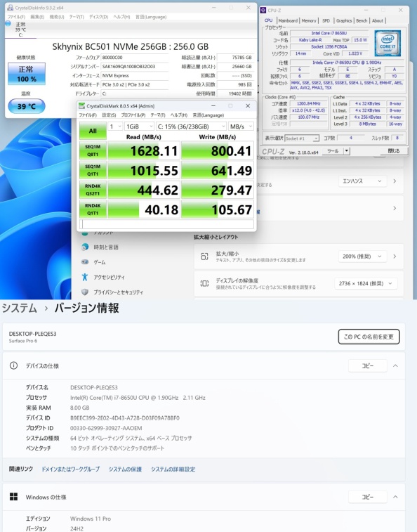Click the アクセシビリティ person icon
This screenshot has height=532, width=417.
[85, 277]
